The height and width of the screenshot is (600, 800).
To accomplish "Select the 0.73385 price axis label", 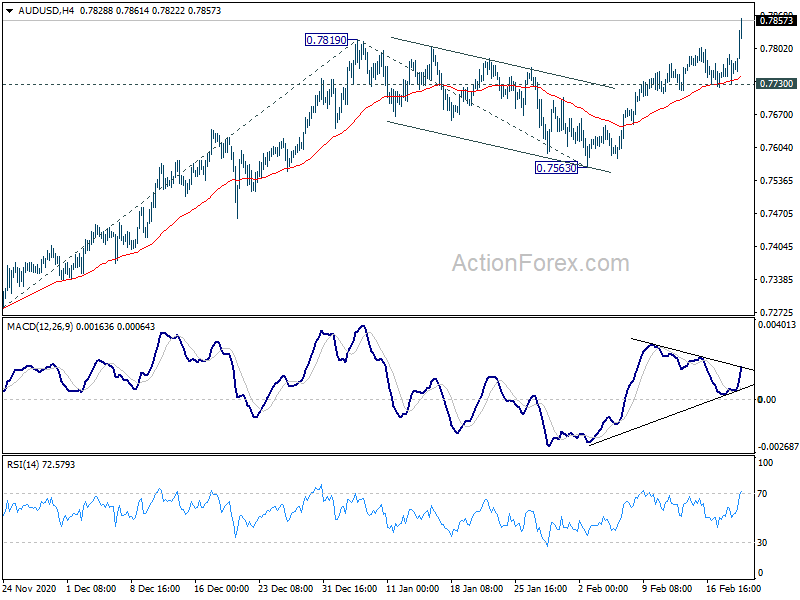I will [x=777, y=280].
